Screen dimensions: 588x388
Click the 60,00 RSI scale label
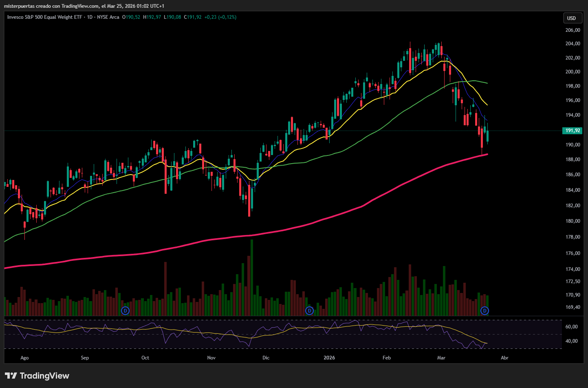[572, 327]
